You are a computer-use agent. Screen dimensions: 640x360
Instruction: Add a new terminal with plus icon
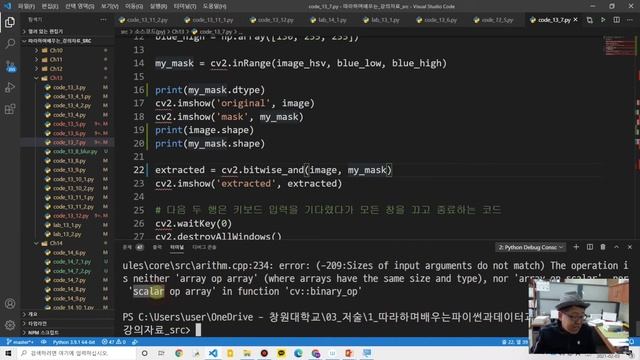(x=576, y=247)
